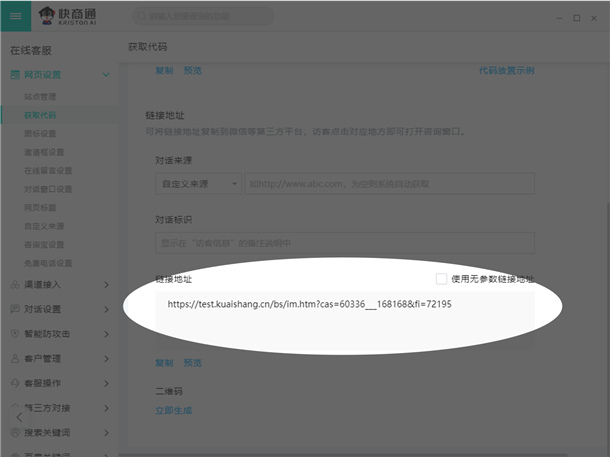Open 免费电话设置 in the sidebar
The image size is (610, 457).
pos(48,263)
